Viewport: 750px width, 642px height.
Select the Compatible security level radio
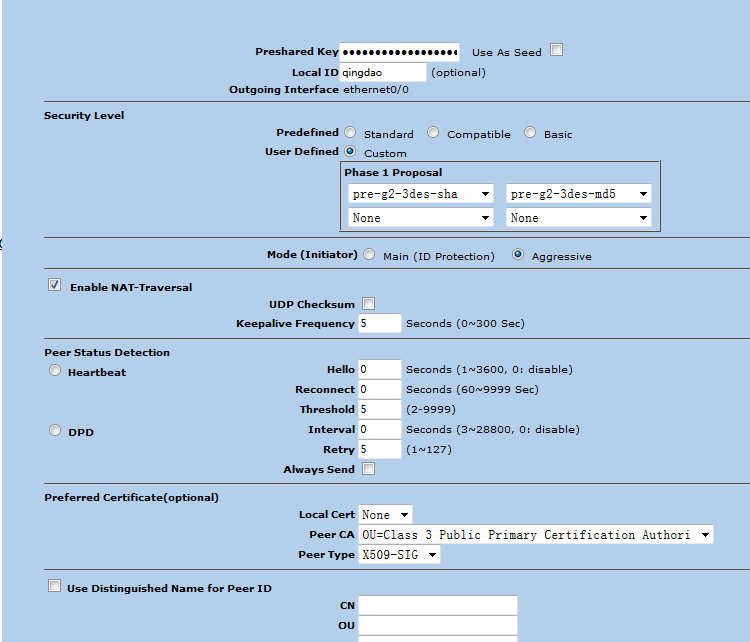433,132
